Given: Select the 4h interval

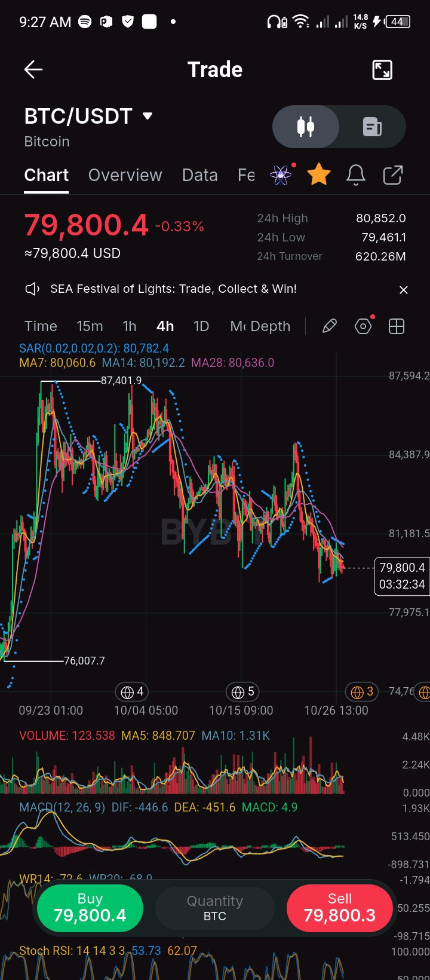Looking at the screenshot, I should (x=165, y=326).
